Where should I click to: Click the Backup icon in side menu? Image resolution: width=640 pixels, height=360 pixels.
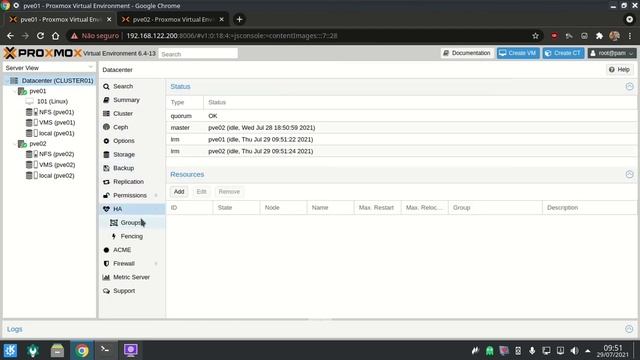pyautogui.click(x=106, y=168)
